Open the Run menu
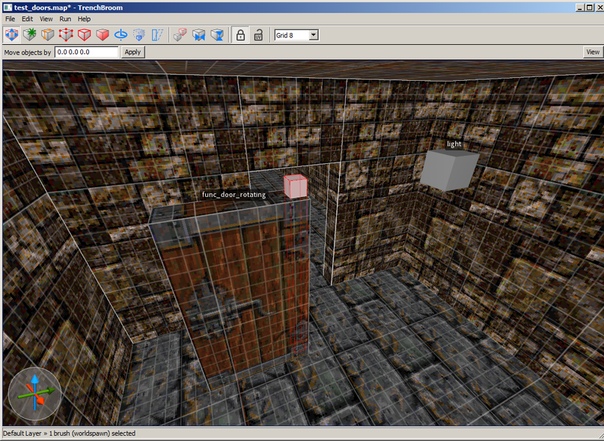Image resolution: width=604 pixels, height=441 pixels. [65, 19]
